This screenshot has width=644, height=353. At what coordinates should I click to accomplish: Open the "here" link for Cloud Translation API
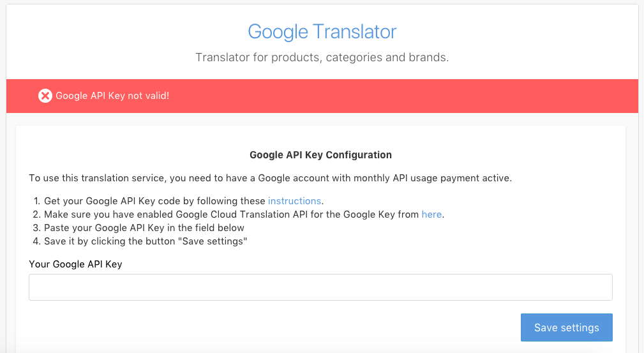point(431,214)
